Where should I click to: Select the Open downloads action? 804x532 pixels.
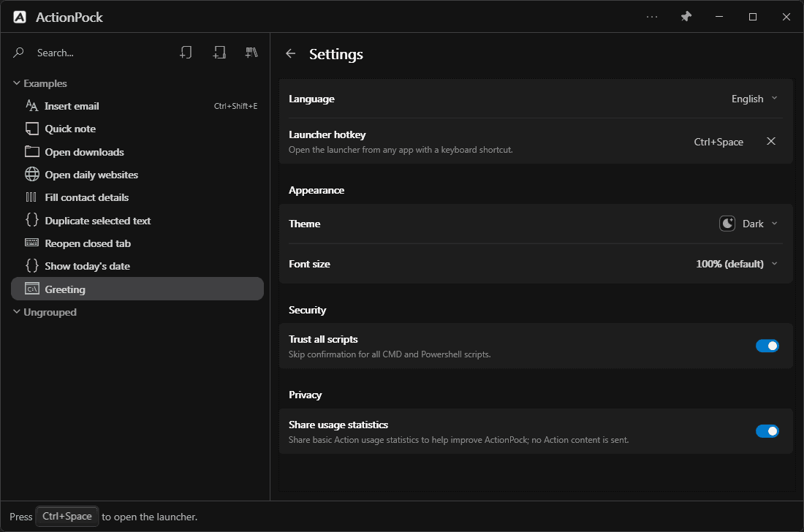(137, 152)
